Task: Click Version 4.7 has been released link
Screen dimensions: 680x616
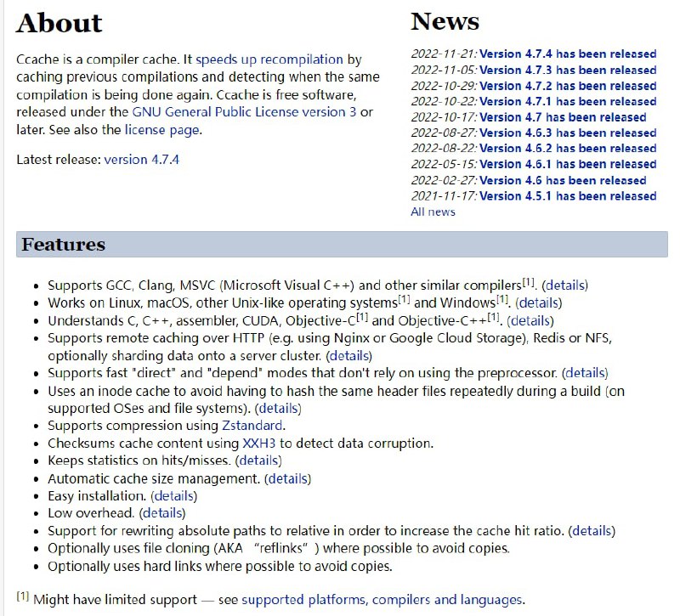Action: point(562,117)
